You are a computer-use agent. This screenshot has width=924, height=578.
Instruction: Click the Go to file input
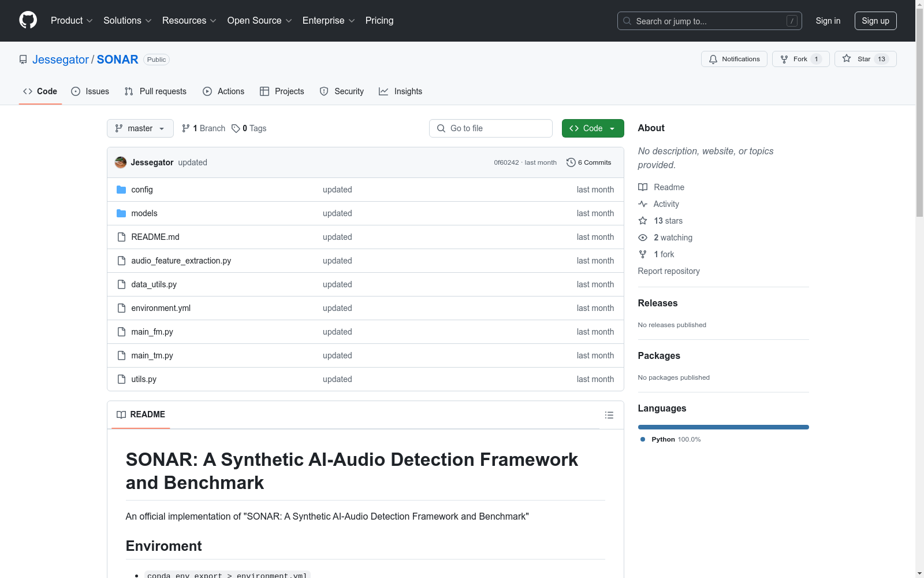click(x=491, y=128)
